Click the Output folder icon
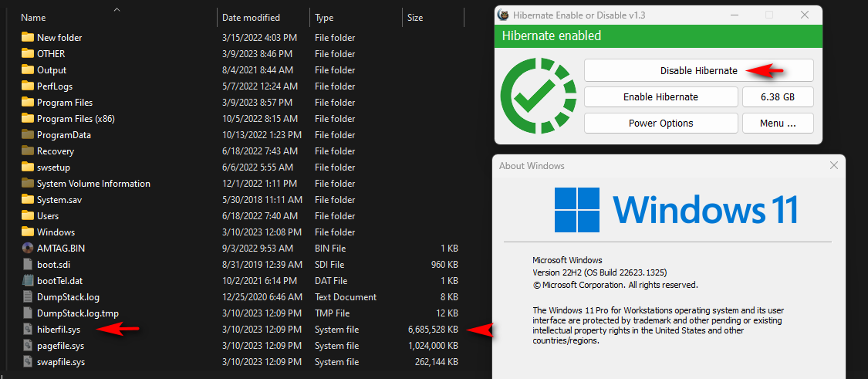Viewport: 868px width, 379px height. pyautogui.click(x=28, y=69)
